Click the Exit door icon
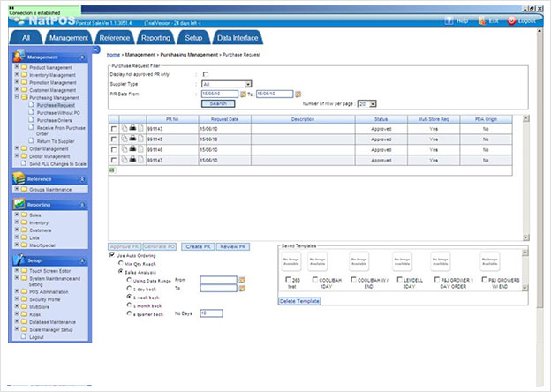The width and height of the screenshot is (551, 392). click(481, 20)
